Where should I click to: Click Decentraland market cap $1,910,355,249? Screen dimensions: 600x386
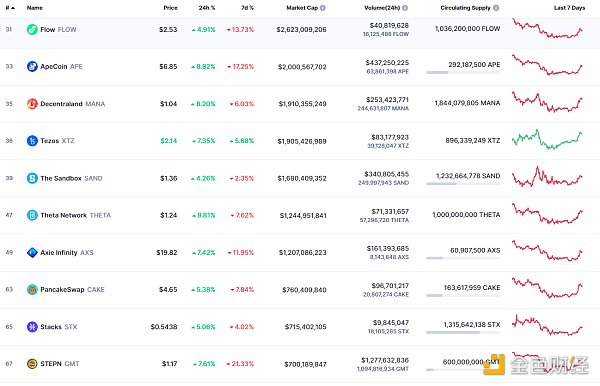(x=302, y=104)
